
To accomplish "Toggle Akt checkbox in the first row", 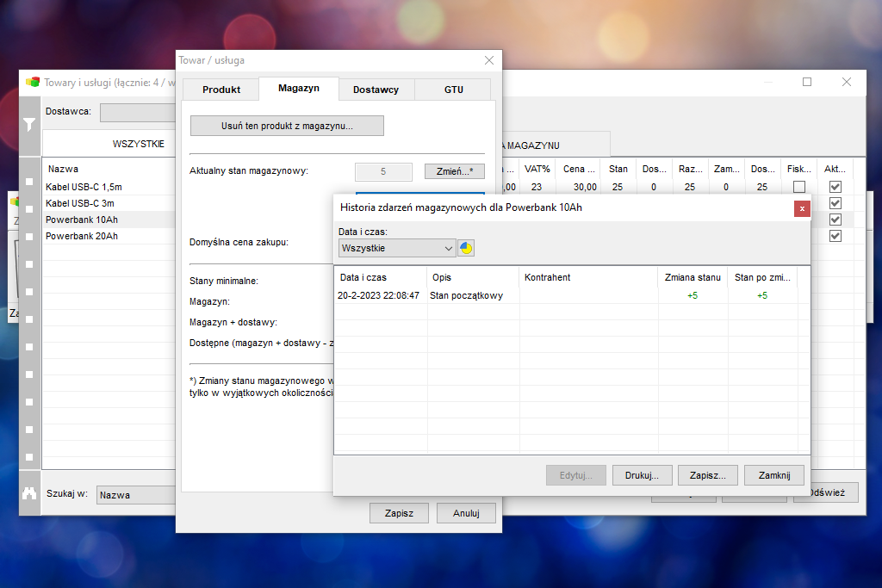I will point(835,187).
